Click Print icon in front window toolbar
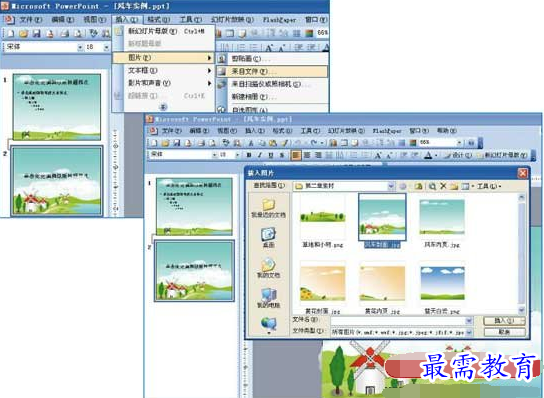544x398 pixels. pos(202,143)
